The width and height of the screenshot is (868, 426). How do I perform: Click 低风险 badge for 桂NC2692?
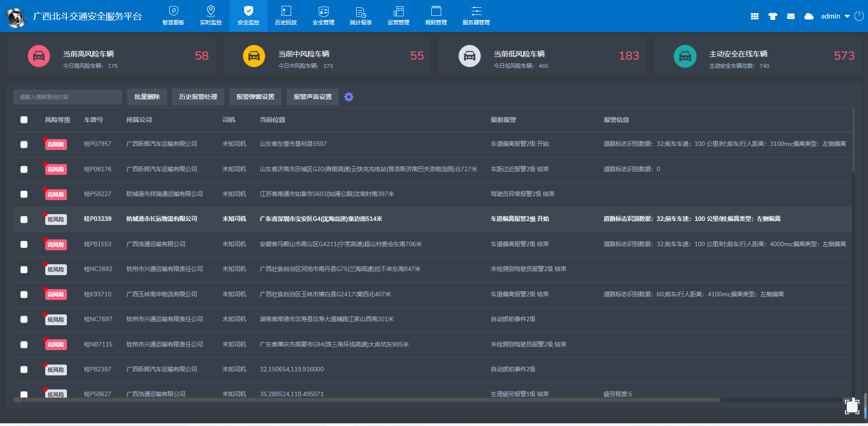[56, 270]
